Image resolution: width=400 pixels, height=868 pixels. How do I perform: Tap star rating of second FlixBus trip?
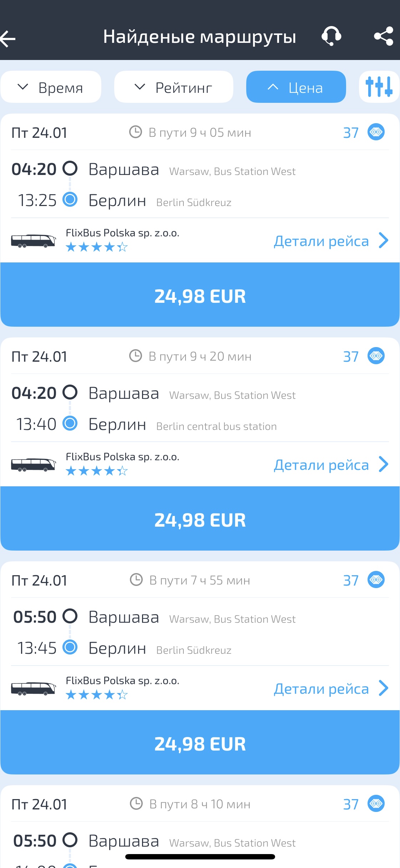tap(97, 471)
